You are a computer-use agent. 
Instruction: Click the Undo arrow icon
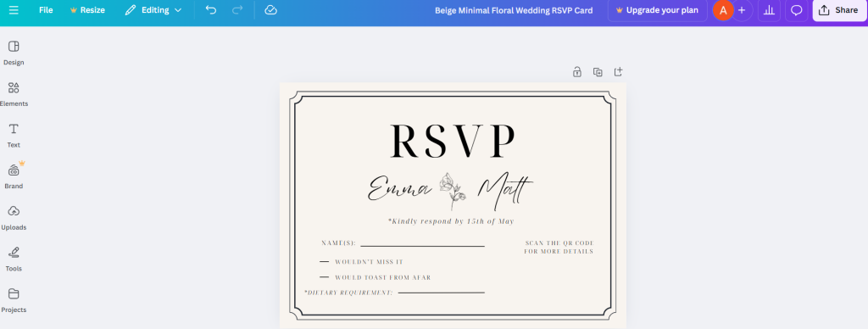coord(211,10)
